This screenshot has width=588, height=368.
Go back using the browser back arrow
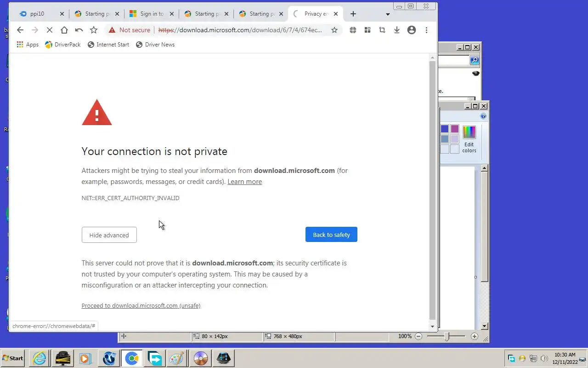pyautogui.click(x=20, y=30)
